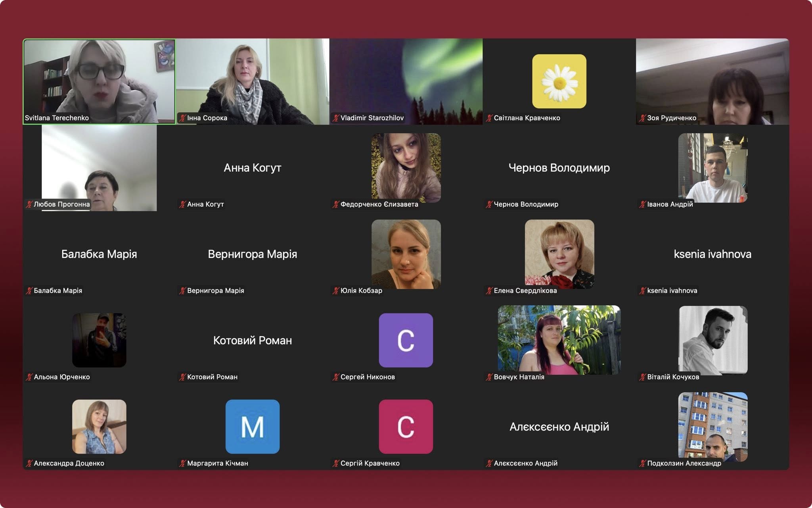Click muted mic icon next to Vladimir Starozhilov
The width and height of the screenshot is (812, 508).
(336, 118)
